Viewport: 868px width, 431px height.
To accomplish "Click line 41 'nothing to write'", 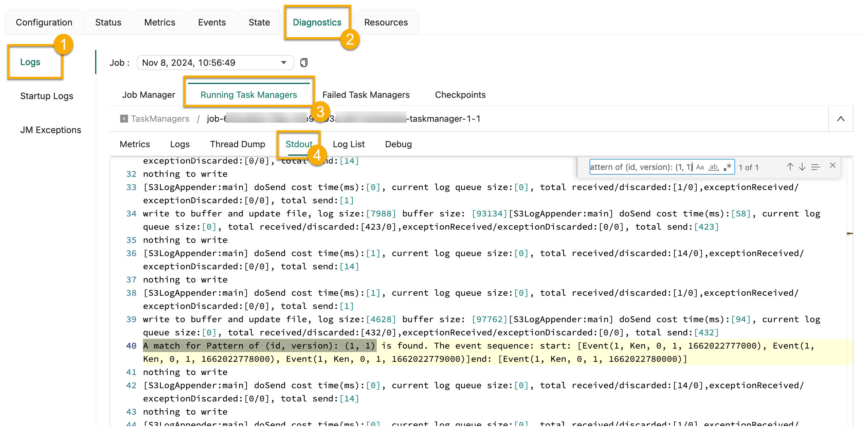I will [x=185, y=372].
